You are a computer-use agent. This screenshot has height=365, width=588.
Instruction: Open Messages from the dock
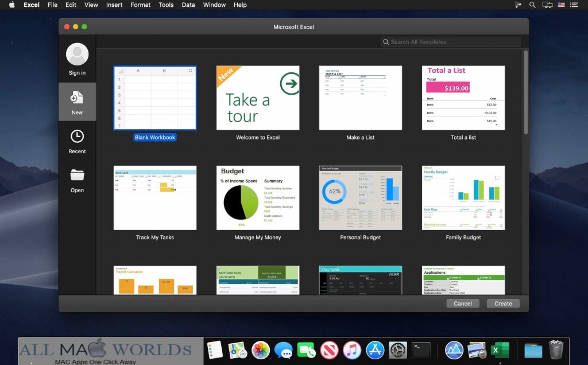pos(284,351)
